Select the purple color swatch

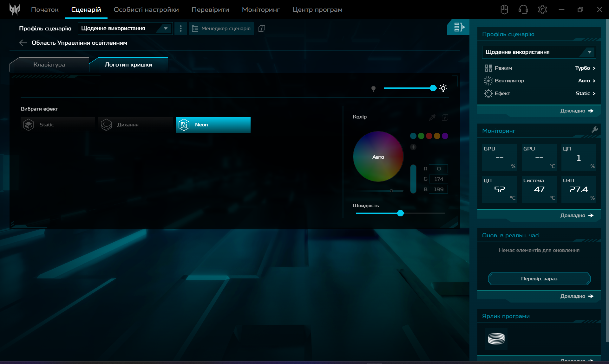pyautogui.click(x=445, y=136)
